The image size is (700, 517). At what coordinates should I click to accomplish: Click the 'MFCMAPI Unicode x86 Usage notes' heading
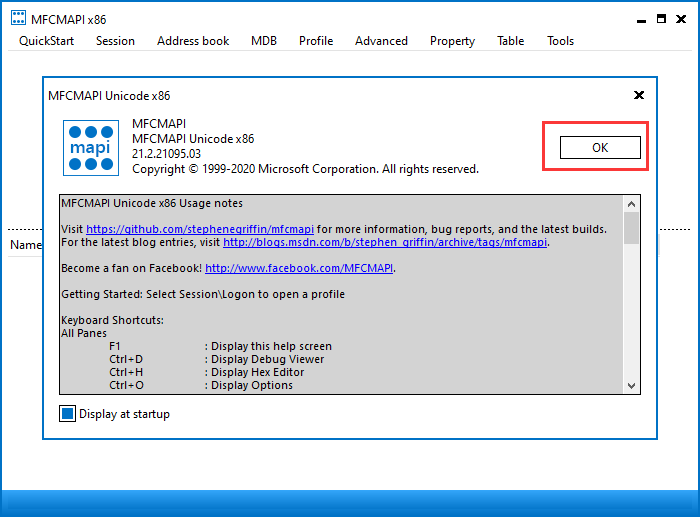pos(152,203)
